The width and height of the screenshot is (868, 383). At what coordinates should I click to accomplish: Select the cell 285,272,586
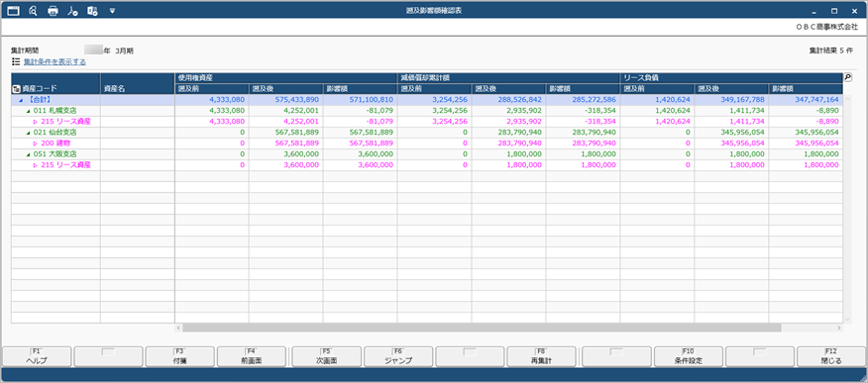pos(583,100)
